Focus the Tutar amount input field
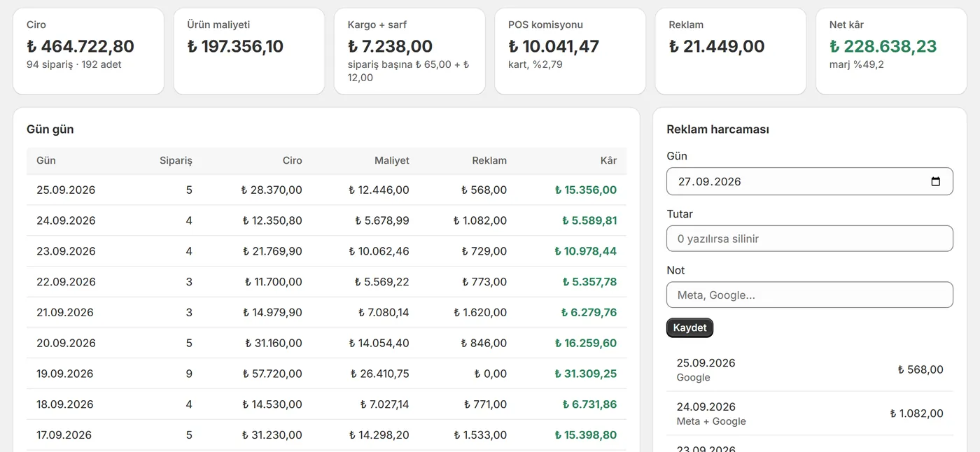Screen dimensions: 980x452 point(810,239)
